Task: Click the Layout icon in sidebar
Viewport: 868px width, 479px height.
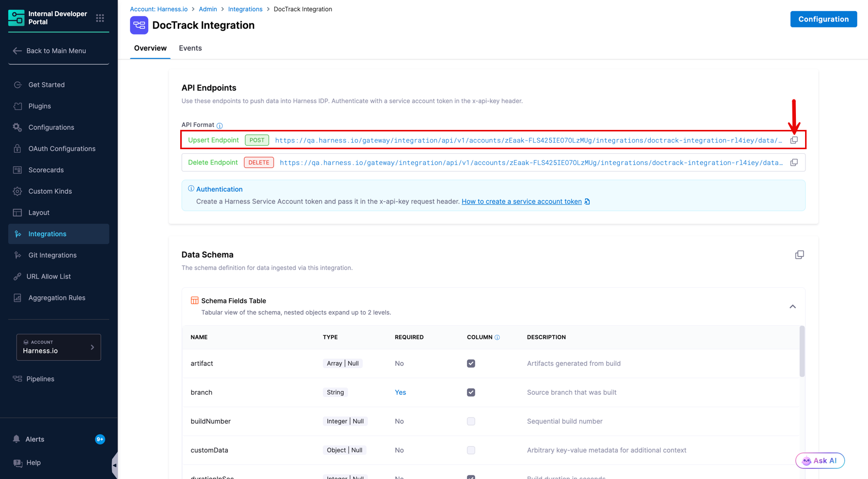Action: (17, 213)
